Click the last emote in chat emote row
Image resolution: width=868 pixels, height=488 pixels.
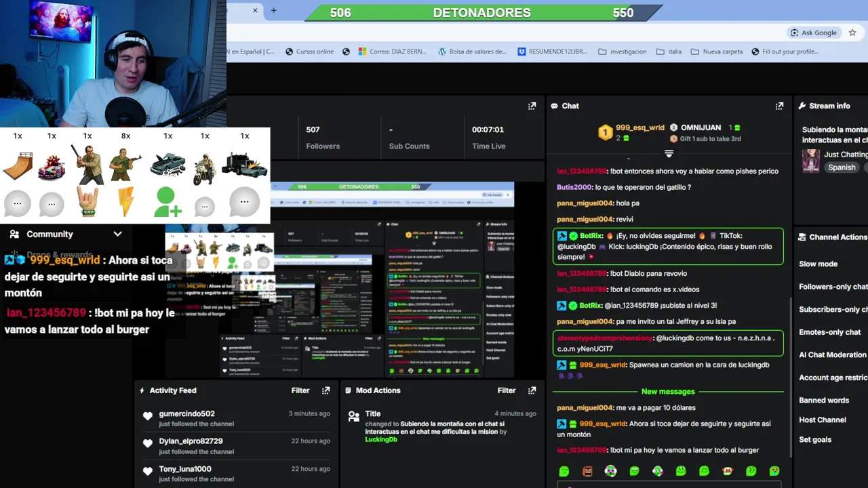[774, 471]
